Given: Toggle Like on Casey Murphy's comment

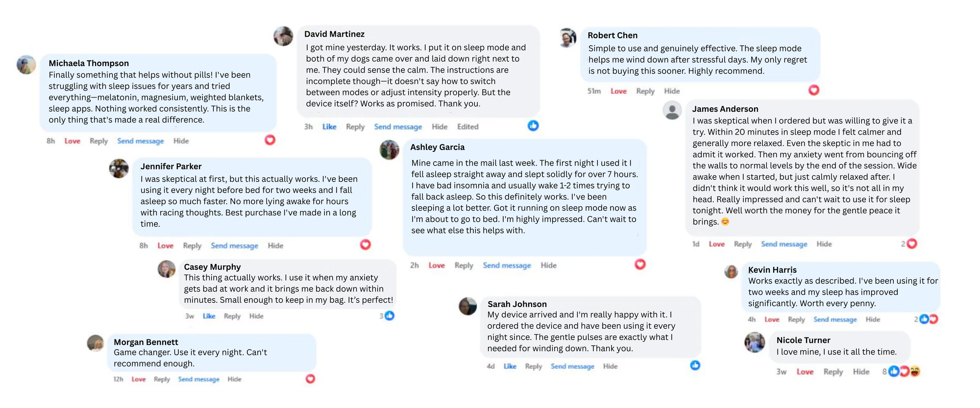Looking at the screenshot, I should pos(209,316).
